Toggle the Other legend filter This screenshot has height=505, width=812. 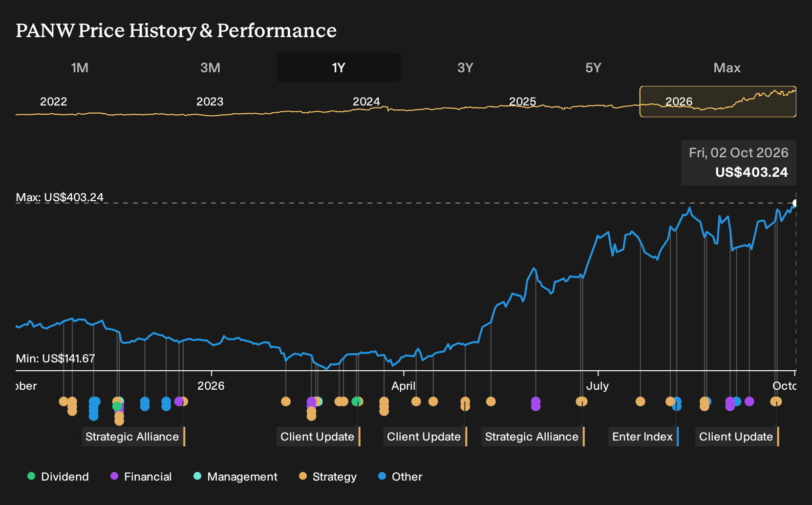coord(400,477)
